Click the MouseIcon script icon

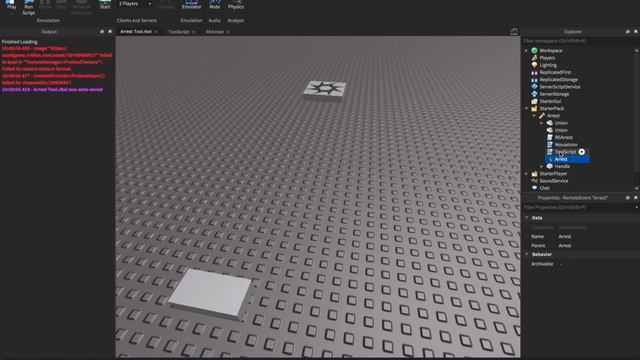point(549,144)
